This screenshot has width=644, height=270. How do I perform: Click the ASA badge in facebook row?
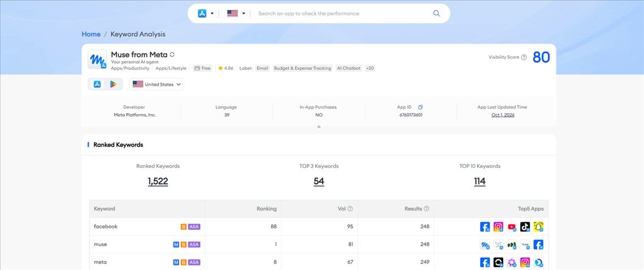(x=194, y=227)
